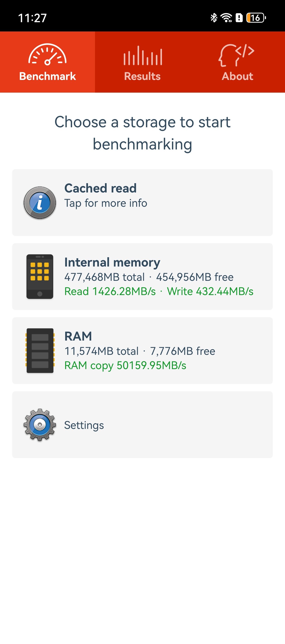Tap the RAM copy 50159.95MB/s result
285x644 pixels.
pos(125,365)
